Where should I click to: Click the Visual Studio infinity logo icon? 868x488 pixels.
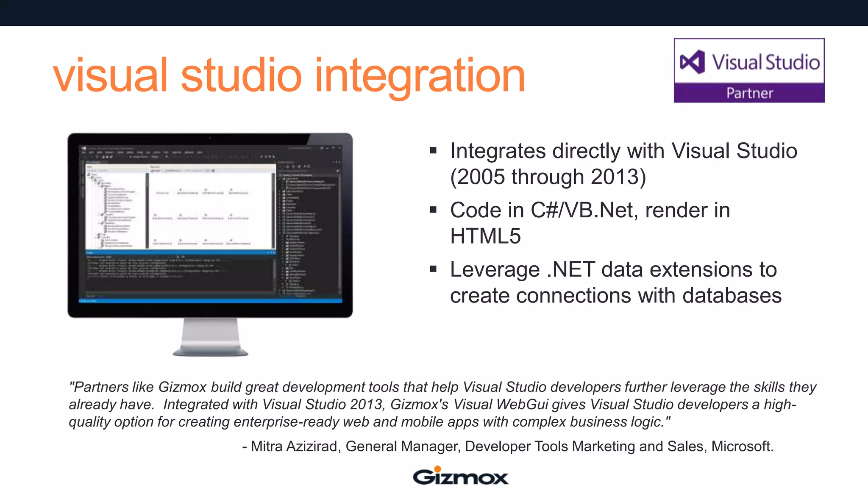pos(692,62)
